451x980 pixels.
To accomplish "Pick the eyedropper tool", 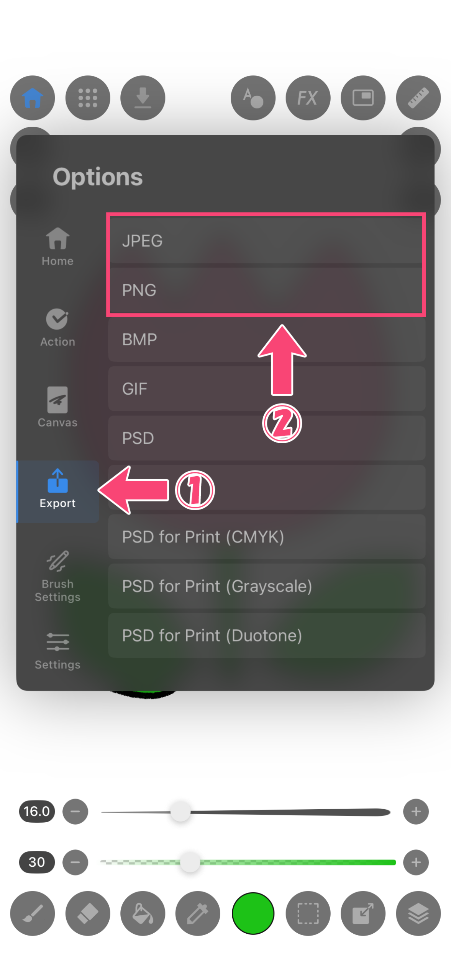I will click(x=198, y=913).
